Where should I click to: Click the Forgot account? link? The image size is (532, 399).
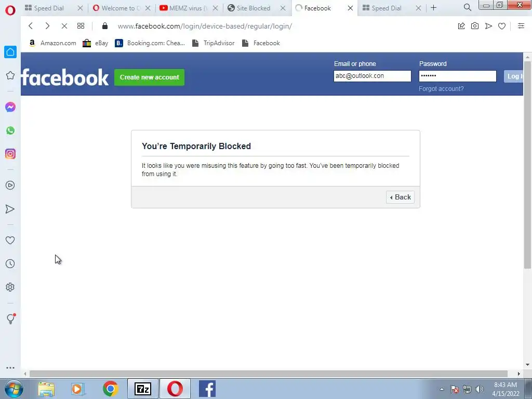[x=441, y=89]
